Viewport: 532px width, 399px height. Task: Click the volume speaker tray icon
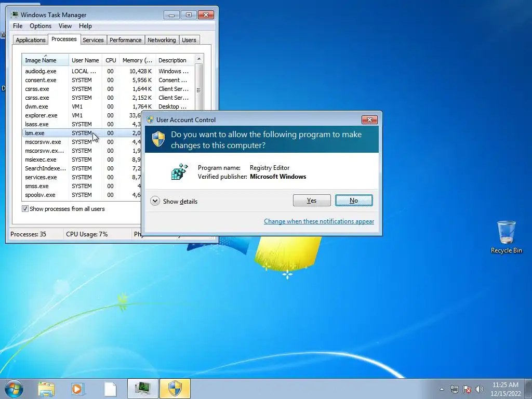[480, 389]
